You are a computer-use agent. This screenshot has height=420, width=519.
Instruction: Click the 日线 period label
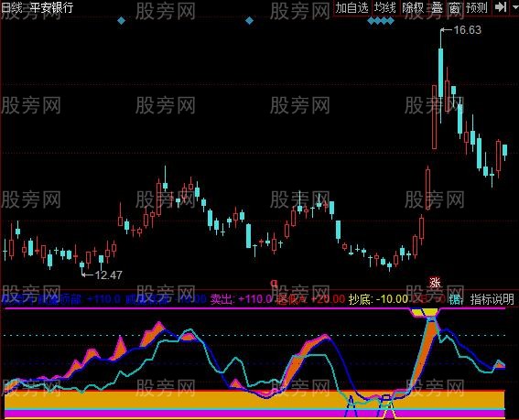click(11, 7)
